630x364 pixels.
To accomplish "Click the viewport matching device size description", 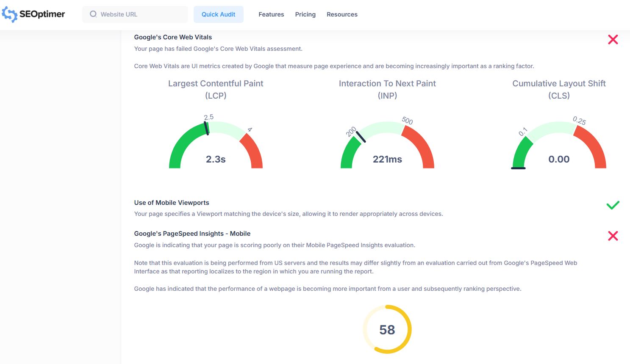I will coord(289,214).
